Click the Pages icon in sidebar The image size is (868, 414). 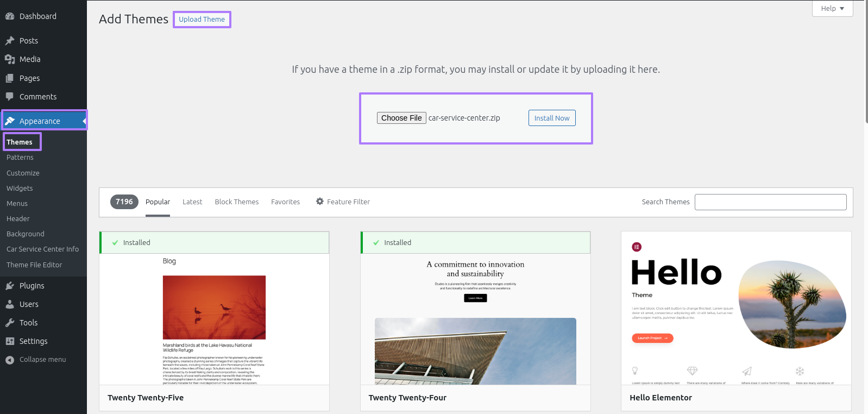10,78
